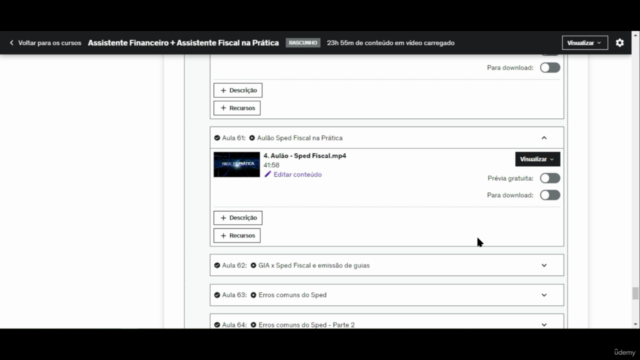Click Editar conteúdo link in Aula 61
Viewport: 640px width, 360px height.
(298, 174)
